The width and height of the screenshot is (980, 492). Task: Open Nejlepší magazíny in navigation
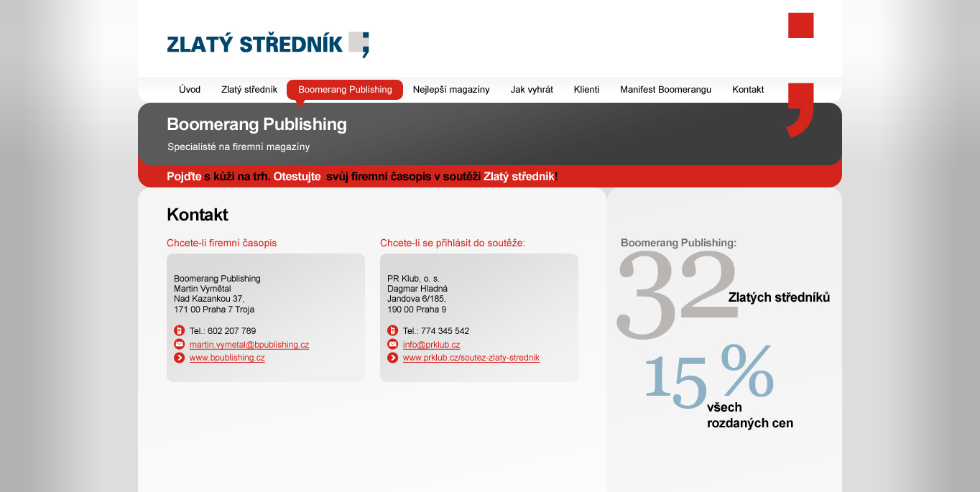click(x=451, y=90)
